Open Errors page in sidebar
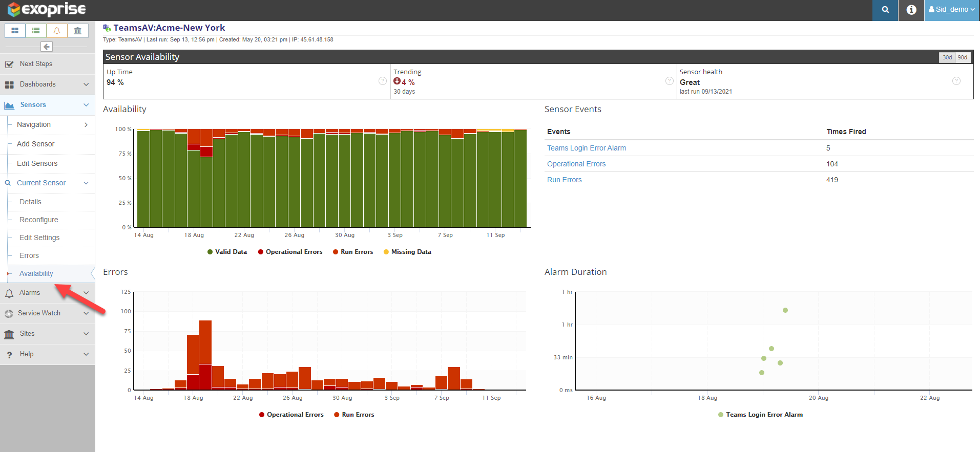This screenshot has width=980, height=452. click(29, 255)
